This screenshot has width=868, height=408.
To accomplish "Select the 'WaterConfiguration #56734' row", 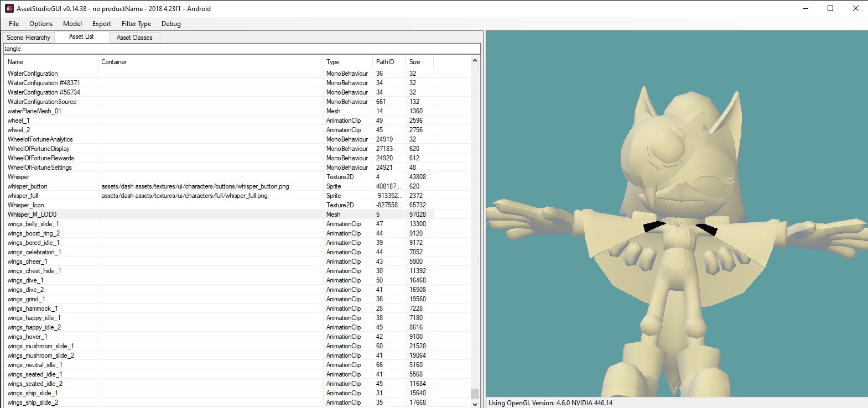I will tap(238, 92).
